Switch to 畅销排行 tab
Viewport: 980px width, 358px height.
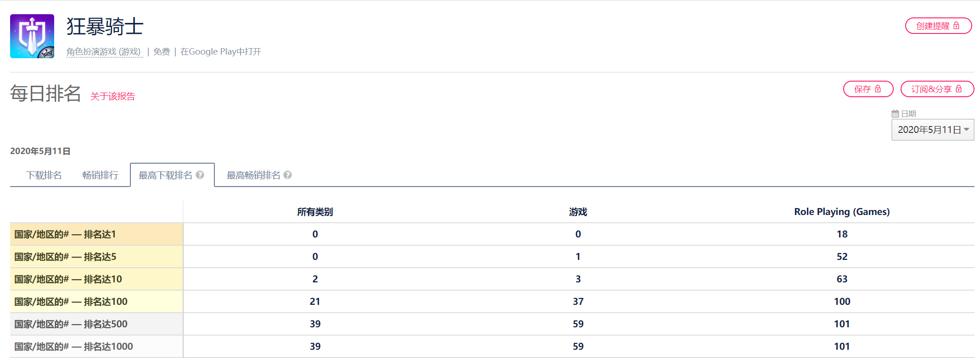pyautogui.click(x=100, y=175)
